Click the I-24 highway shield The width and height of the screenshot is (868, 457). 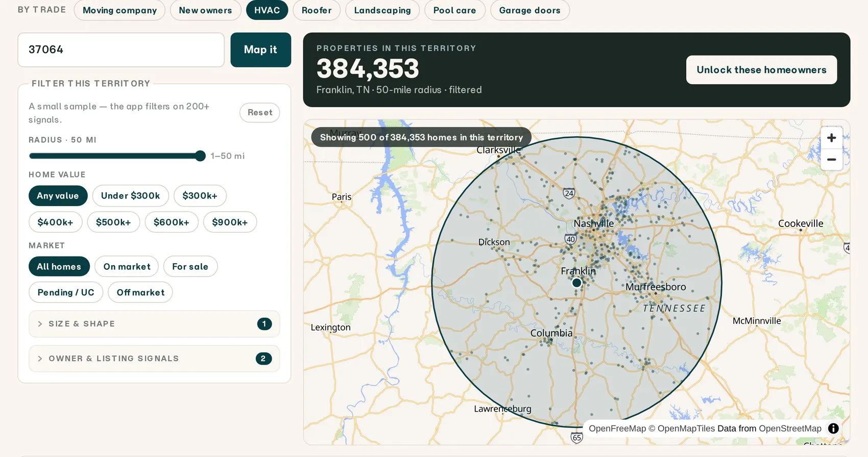569,193
